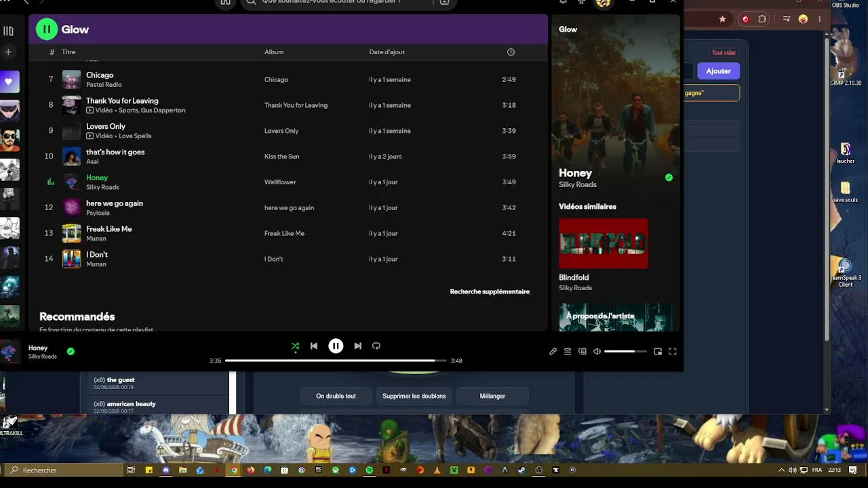Click Recherche supplémentaire link
868x488 pixels.
click(490, 291)
